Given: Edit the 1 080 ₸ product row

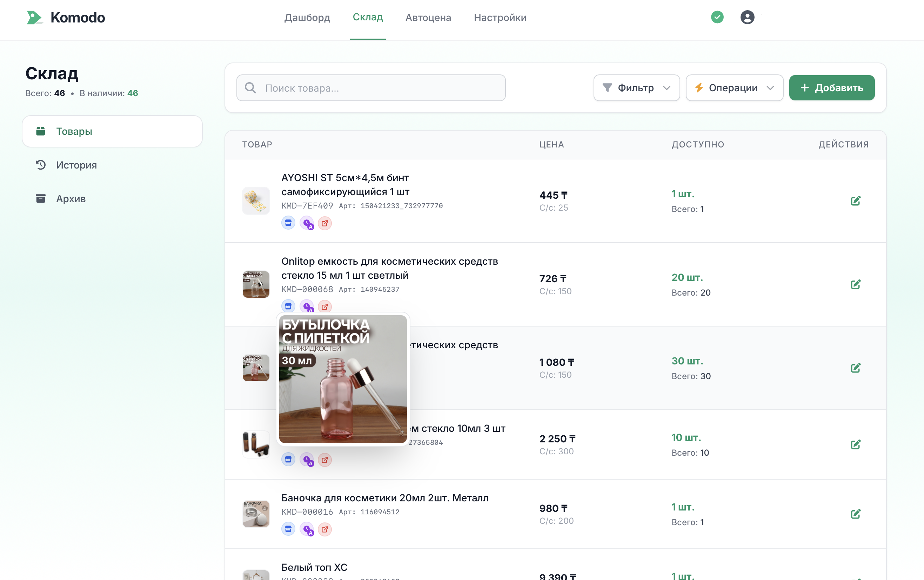Looking at the screenshot, I should pyautogui.click(x=855, y=368).
